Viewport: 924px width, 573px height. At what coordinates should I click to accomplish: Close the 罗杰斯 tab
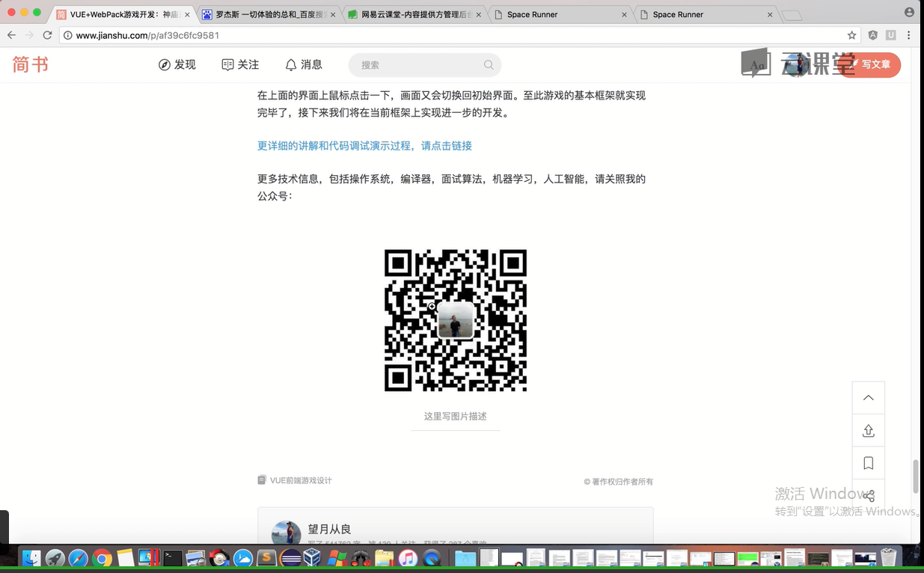coord(333,14)
